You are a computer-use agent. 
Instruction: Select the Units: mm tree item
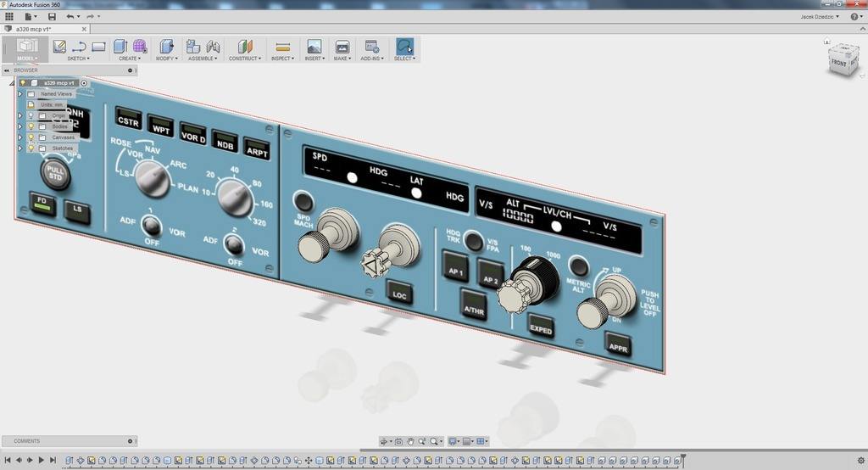point(52,104)
